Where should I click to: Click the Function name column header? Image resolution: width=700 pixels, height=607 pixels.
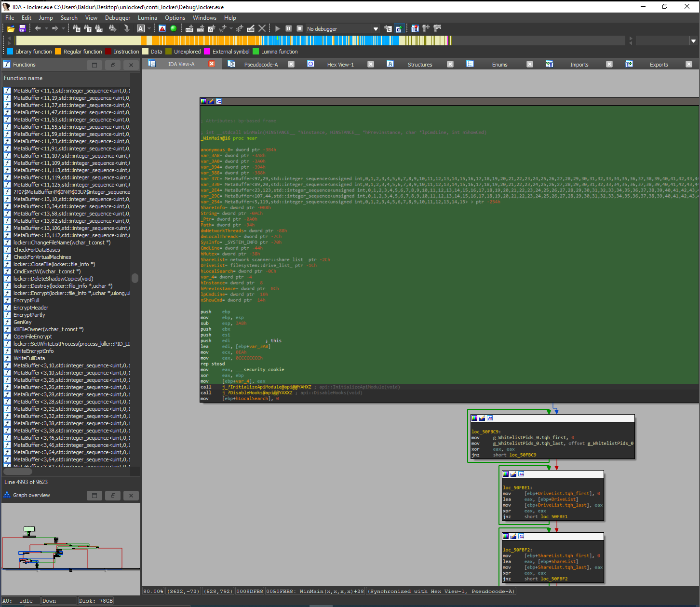point(23,78)
